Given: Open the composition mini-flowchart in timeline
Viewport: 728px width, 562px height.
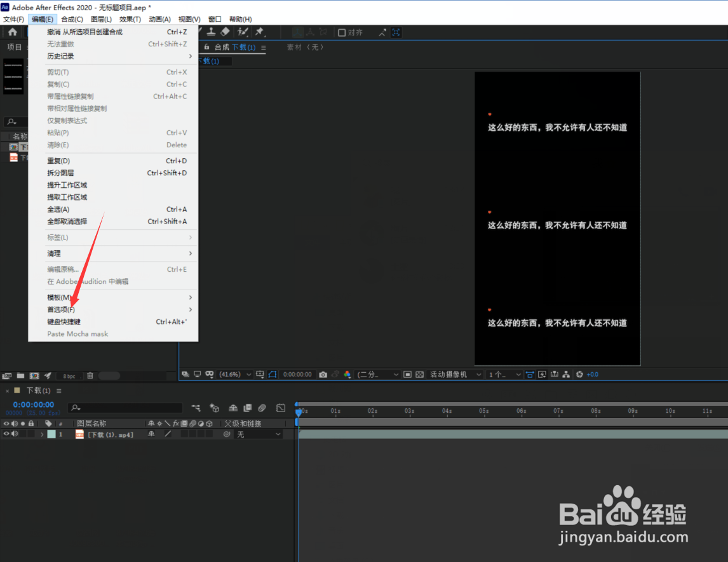Looking at the screenshot, I should coord(196,408).
